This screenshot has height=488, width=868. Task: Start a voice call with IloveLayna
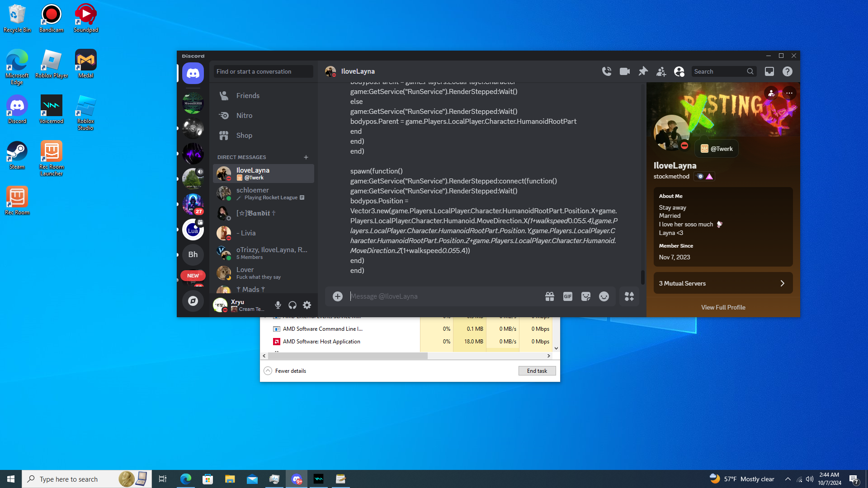pyautogui.click(x=607, y=71)
